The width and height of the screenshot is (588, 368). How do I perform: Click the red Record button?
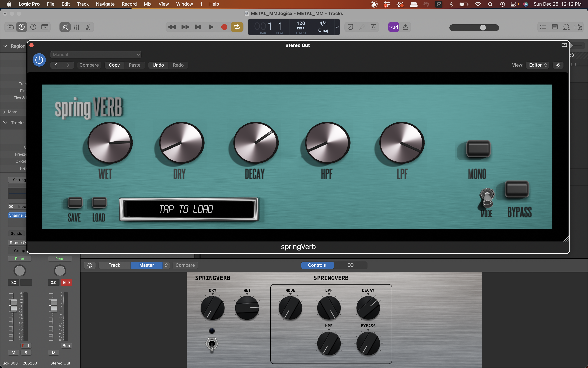tap(224, 27)
